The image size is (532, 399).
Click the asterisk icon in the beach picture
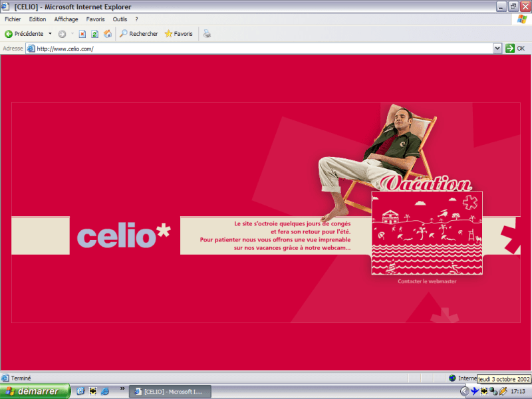point(470,202)
